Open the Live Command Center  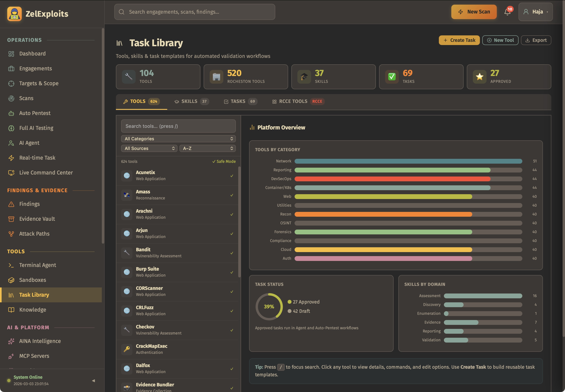[46, 172]
